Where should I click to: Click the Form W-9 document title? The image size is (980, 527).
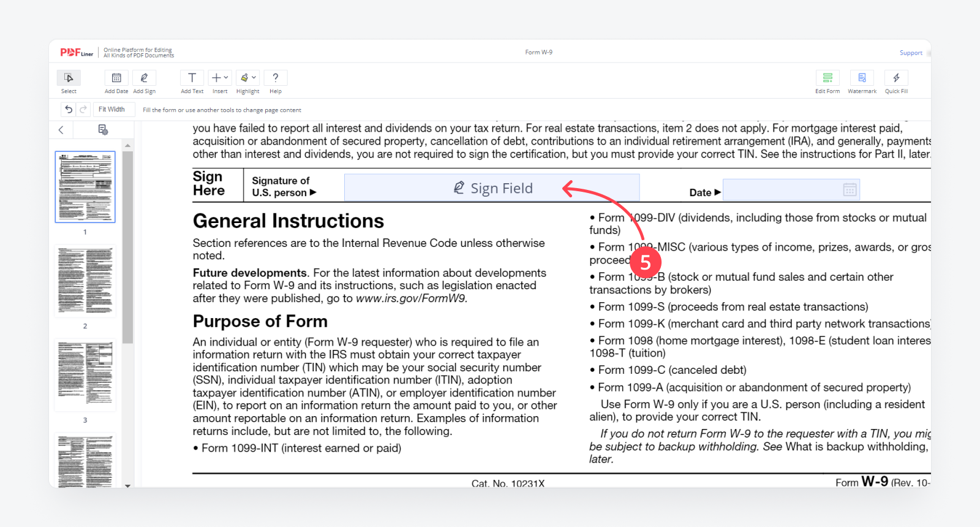point(538,52)
